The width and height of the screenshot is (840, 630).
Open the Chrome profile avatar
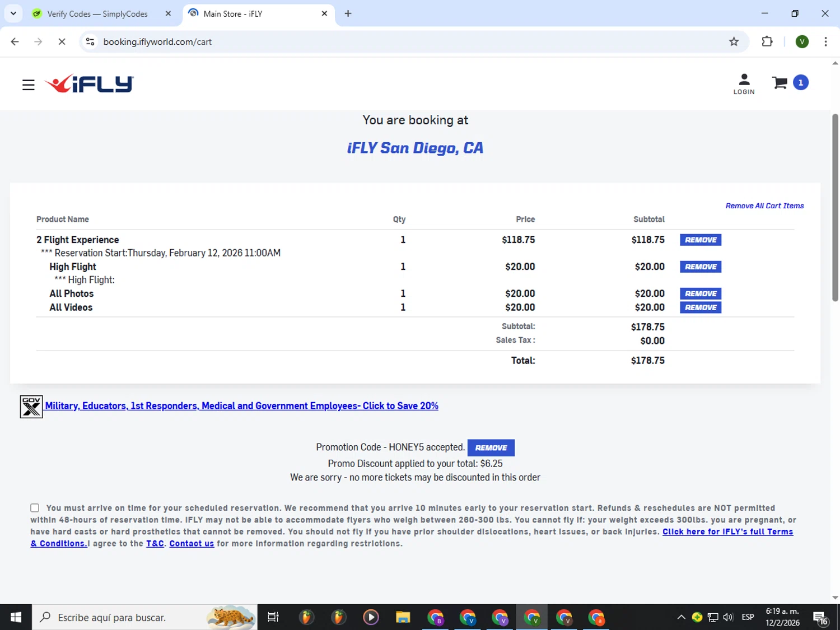802,41
